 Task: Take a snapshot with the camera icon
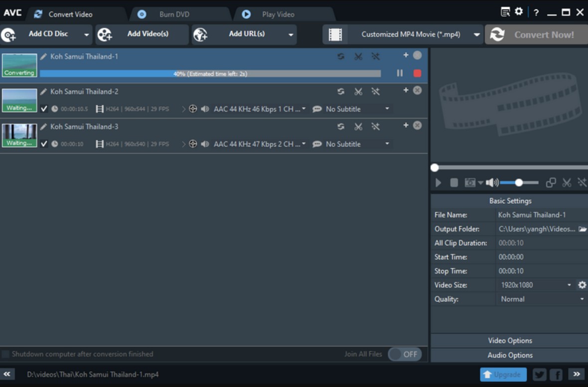point(470,183)
